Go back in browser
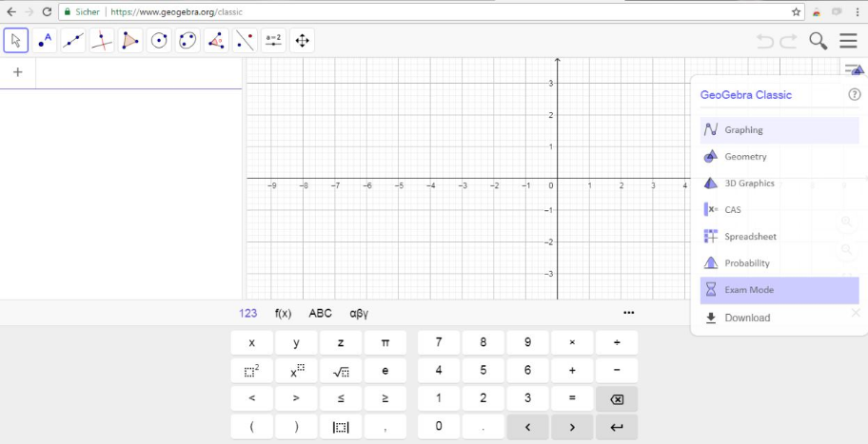The image size is (868, 444). pyautogui.click(x=11, y=11)
